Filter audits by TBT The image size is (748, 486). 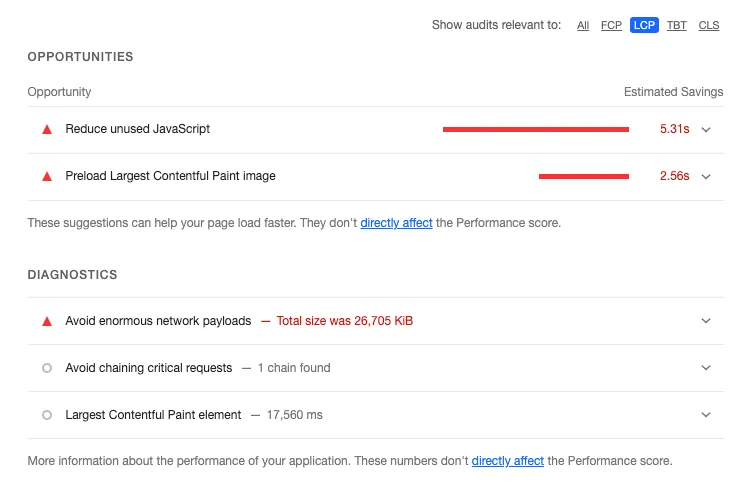677,25
